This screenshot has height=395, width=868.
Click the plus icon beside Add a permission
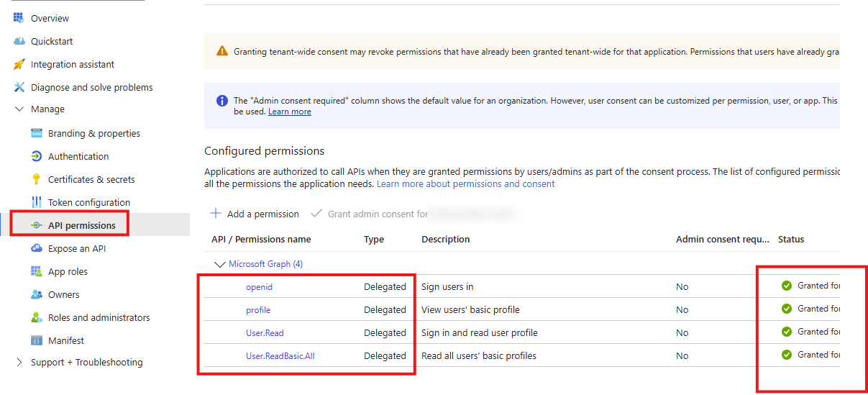[x=216, y=214]
